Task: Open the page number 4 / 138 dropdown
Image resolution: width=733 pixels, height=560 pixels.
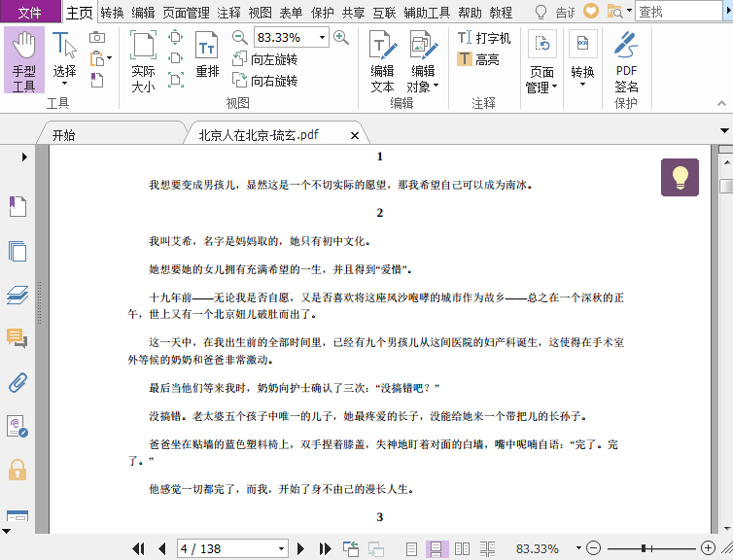Action: (281, 548)
